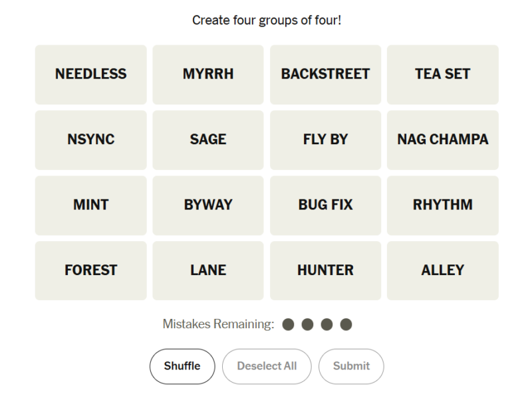This screenshot has height=396, width=532.
Task: Pick the BUG FIX tile
Action: (325, 205)
